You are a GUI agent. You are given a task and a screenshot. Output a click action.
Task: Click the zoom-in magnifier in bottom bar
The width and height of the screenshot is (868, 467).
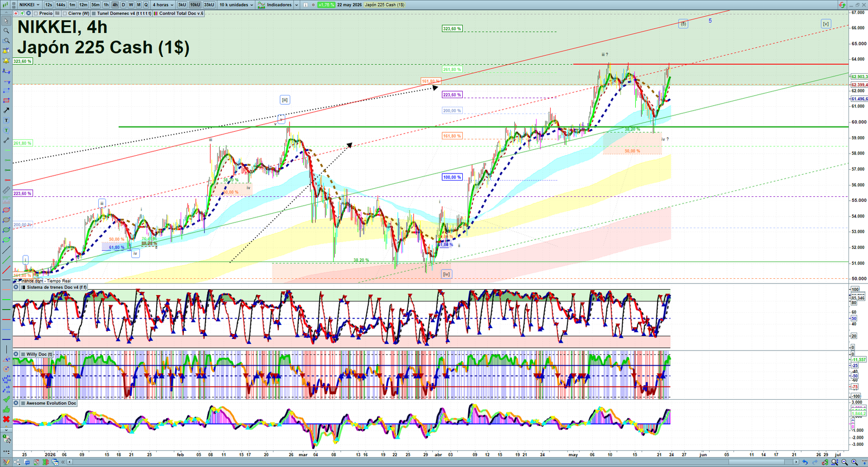point(854,462)
